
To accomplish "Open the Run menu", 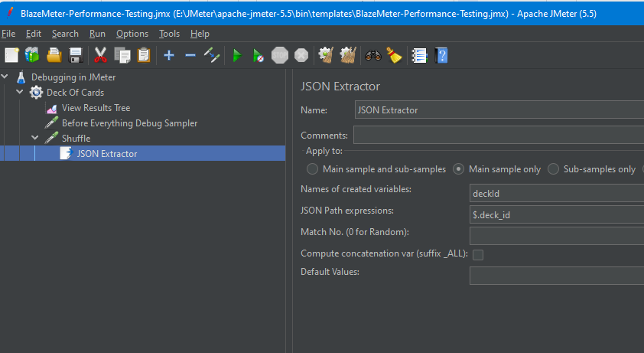I will pyautogui.click(x=97, y=34).
